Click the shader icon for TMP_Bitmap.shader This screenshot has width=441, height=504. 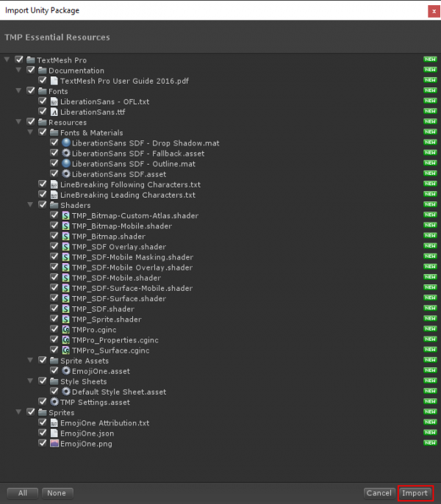coord(65,237)
